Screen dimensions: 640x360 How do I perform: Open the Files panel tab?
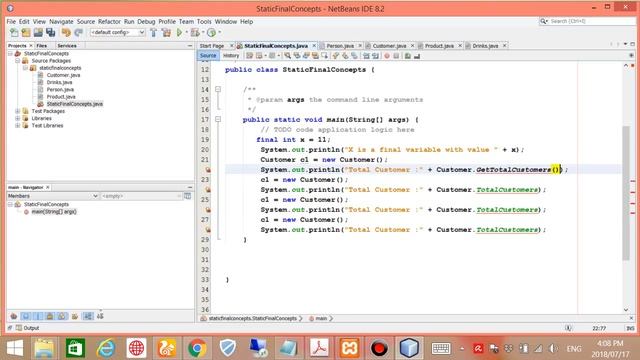[42, 46]
